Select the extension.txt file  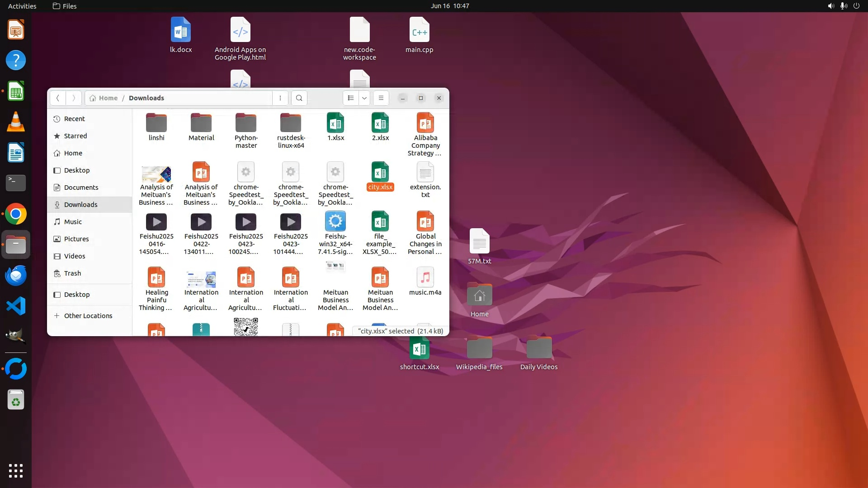coord(425,173)
